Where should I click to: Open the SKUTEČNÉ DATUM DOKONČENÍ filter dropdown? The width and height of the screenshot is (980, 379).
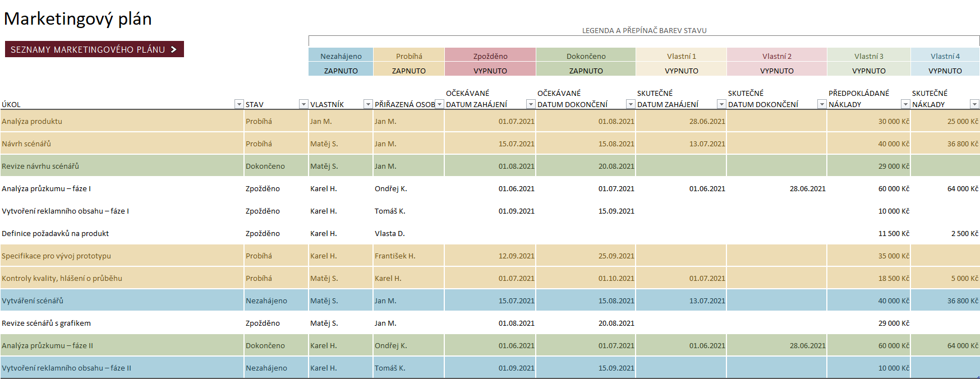pos(822,104)
